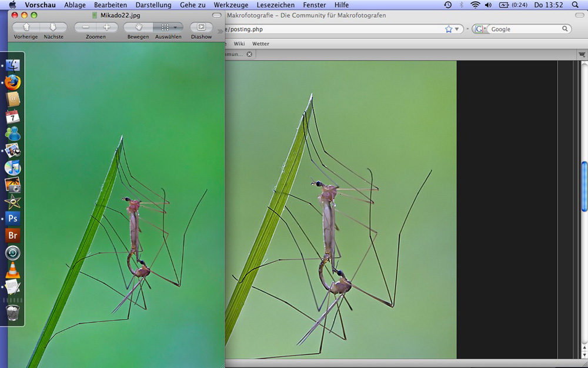Screen dimensions: 588x368
Task: Expand the URL history dropdown arrow
Action: click(x=457, y=29)
